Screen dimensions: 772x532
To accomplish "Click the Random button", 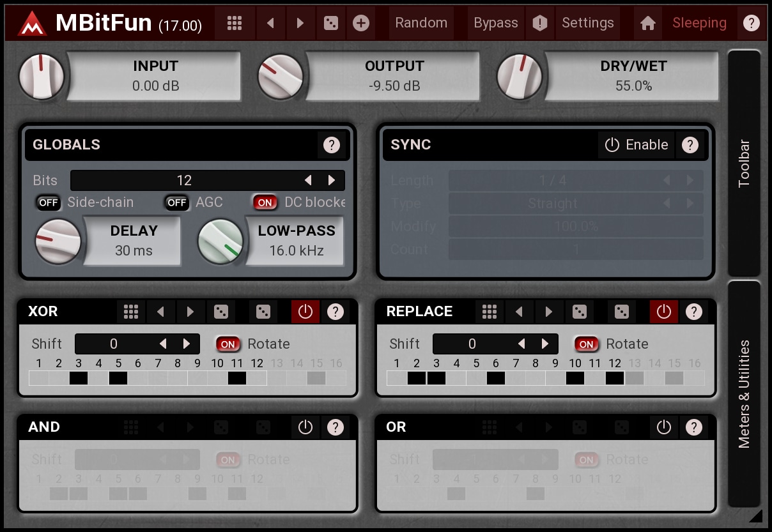I will [x=421, y=23].
